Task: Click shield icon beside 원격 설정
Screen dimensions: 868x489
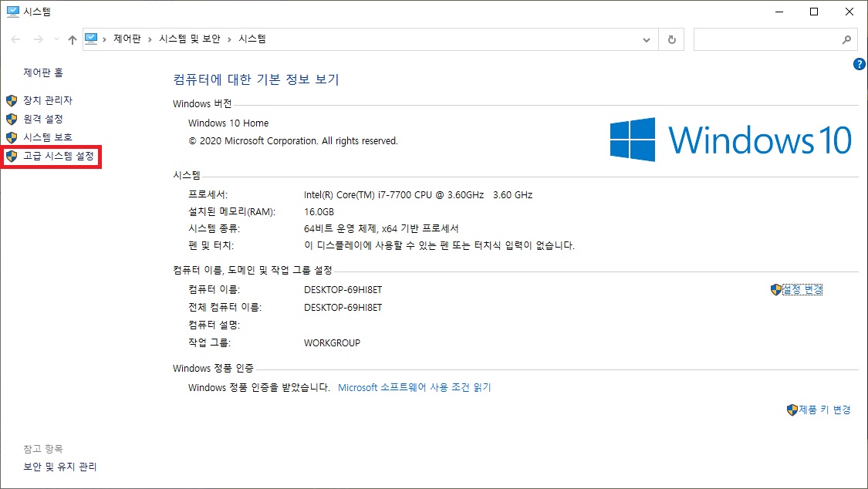Action: 12,119
